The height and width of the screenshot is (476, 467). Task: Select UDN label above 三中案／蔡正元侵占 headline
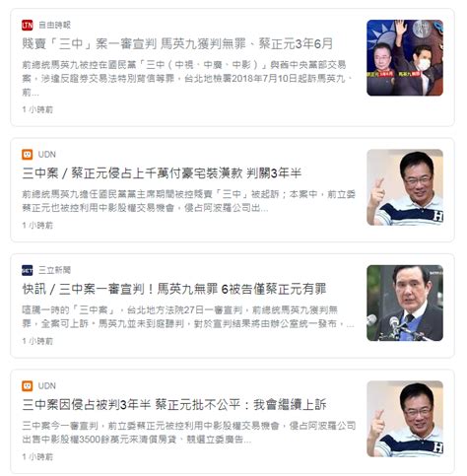click(47, 154)
